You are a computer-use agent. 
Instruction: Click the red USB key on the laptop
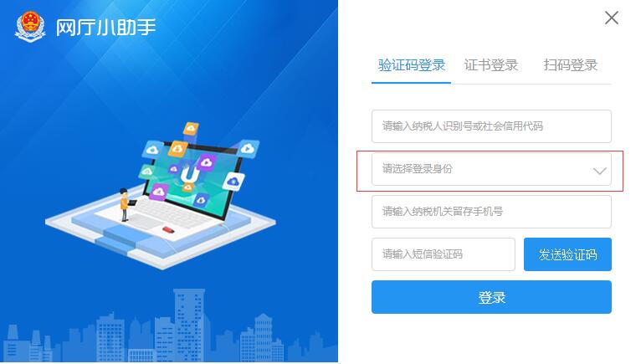point(168,229)
